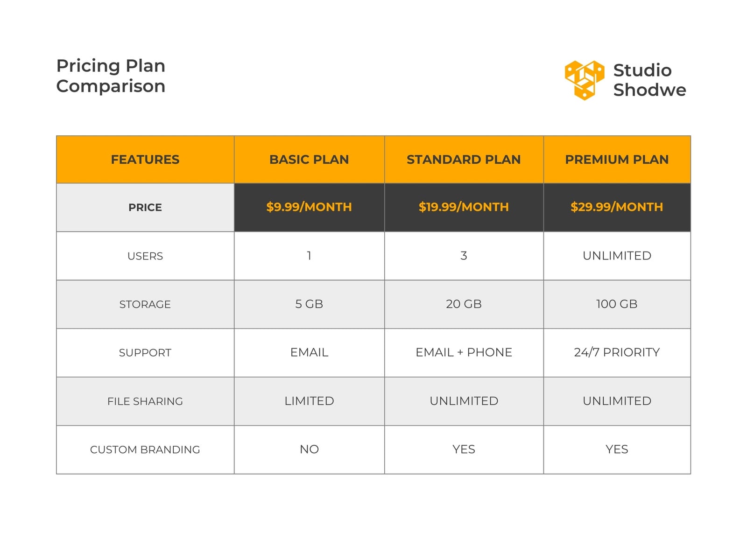Click the Studio Shodwe cube logo icon
The image size is (747, 560).
point(585,80)
